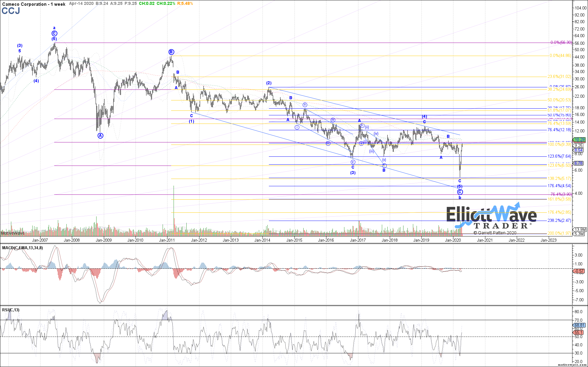Click the circled B wave label at 2011 peak
The height and width of the screenshot is (367, 588).
click(171, 52)
